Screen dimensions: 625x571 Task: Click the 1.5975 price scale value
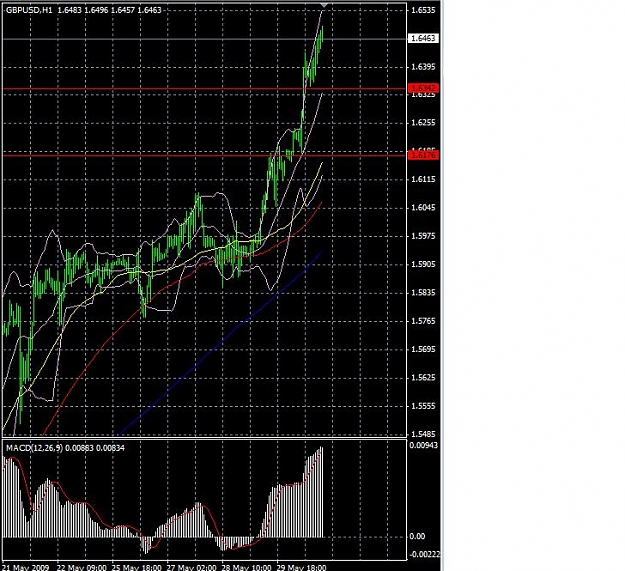pos(423,236)
